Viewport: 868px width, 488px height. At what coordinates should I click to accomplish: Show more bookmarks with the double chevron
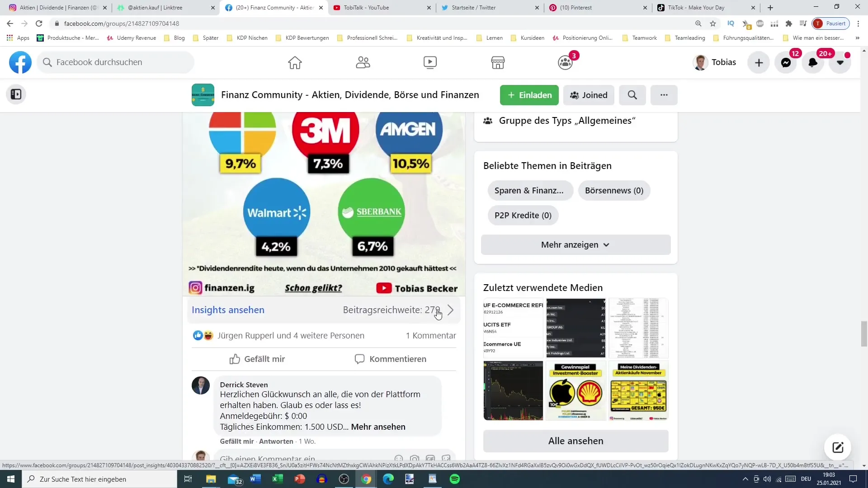(857, 38)
